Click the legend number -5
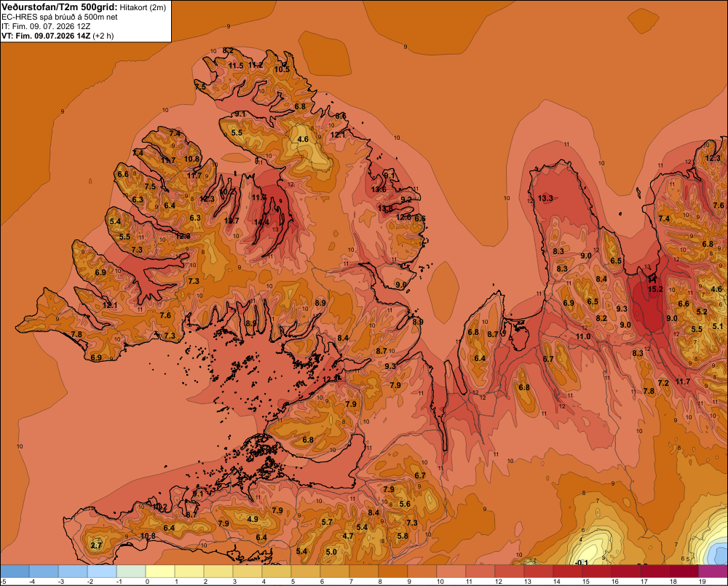 (x=3, y=582)
